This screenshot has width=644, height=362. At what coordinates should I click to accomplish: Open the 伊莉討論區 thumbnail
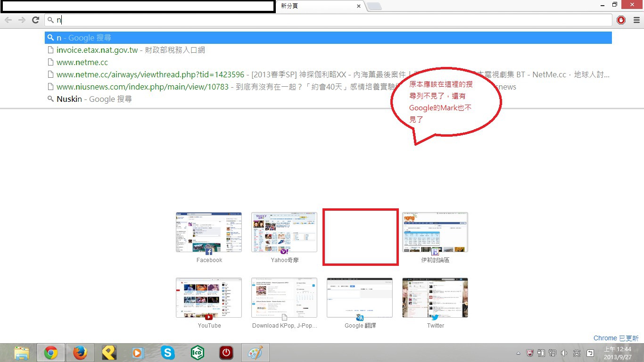tap(435, 232)
